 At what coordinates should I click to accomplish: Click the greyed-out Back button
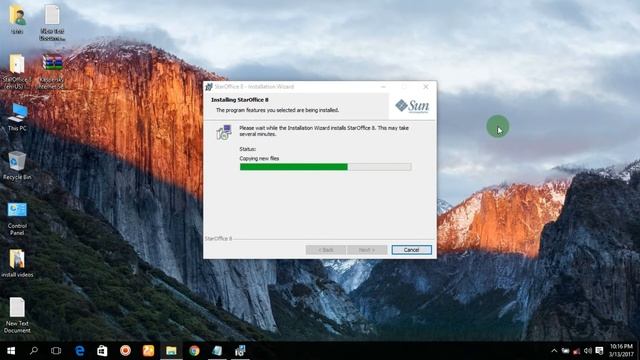click(326, 250)
